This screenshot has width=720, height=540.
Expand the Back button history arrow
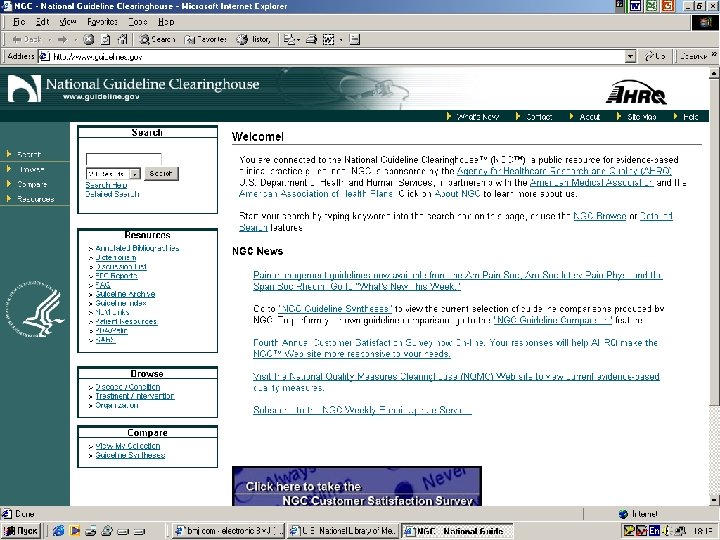(49, 40)
